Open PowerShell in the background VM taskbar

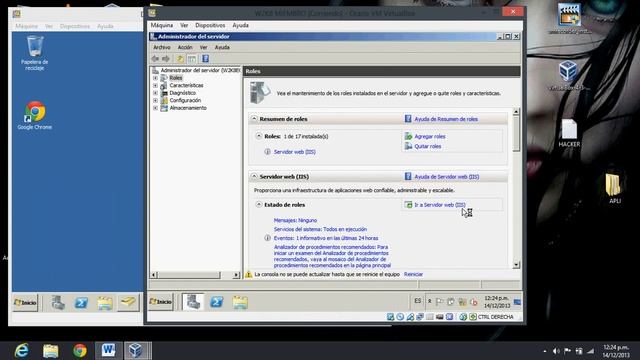pos(81,303)
